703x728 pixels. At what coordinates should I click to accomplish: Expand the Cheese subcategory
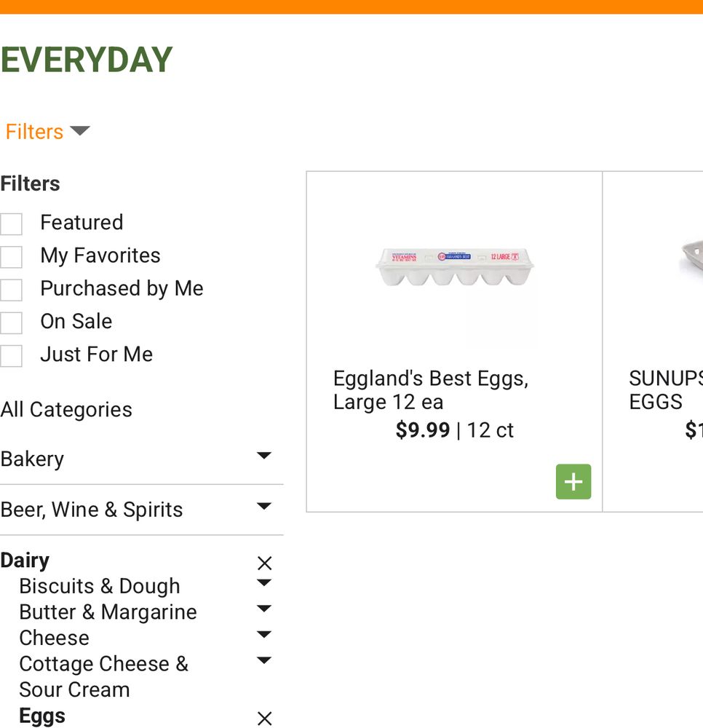(264, 633)
